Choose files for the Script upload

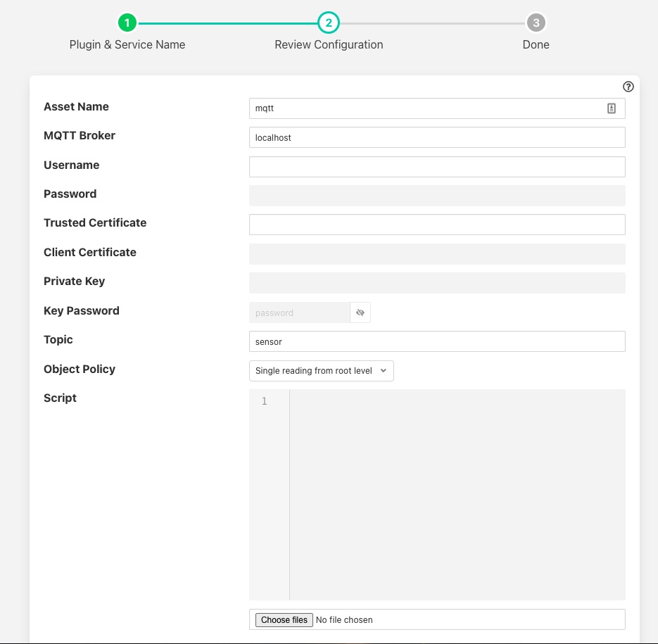pos(284,619)
